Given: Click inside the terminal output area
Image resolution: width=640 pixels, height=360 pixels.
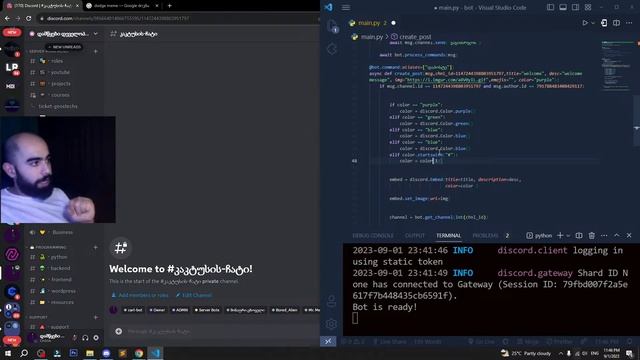Looking at the screenshot, I should (x=491, y=290).
